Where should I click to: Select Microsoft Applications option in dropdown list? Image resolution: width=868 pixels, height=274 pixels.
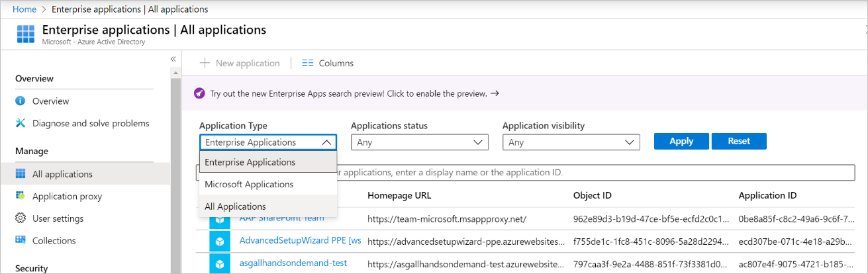(x=268, y=184)
